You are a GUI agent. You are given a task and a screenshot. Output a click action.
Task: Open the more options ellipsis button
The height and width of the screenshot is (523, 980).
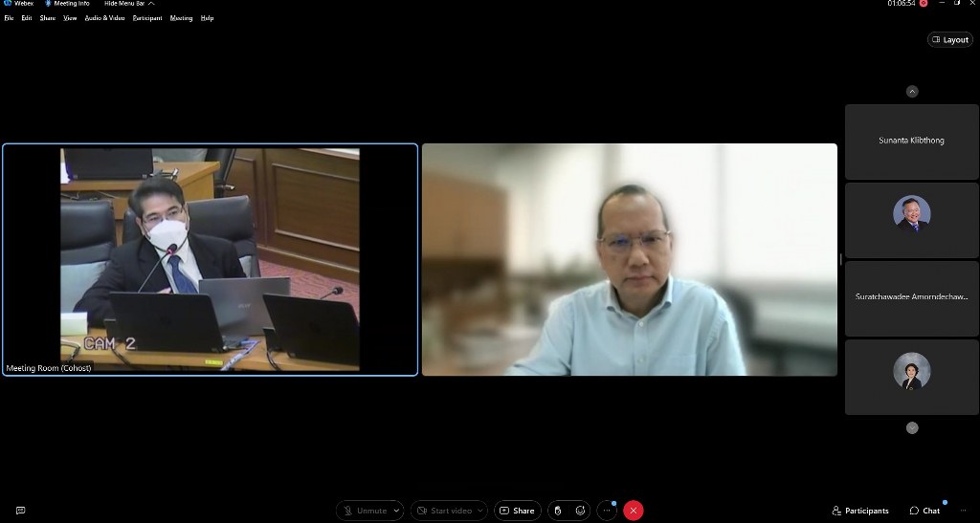[x=606, y=511]
